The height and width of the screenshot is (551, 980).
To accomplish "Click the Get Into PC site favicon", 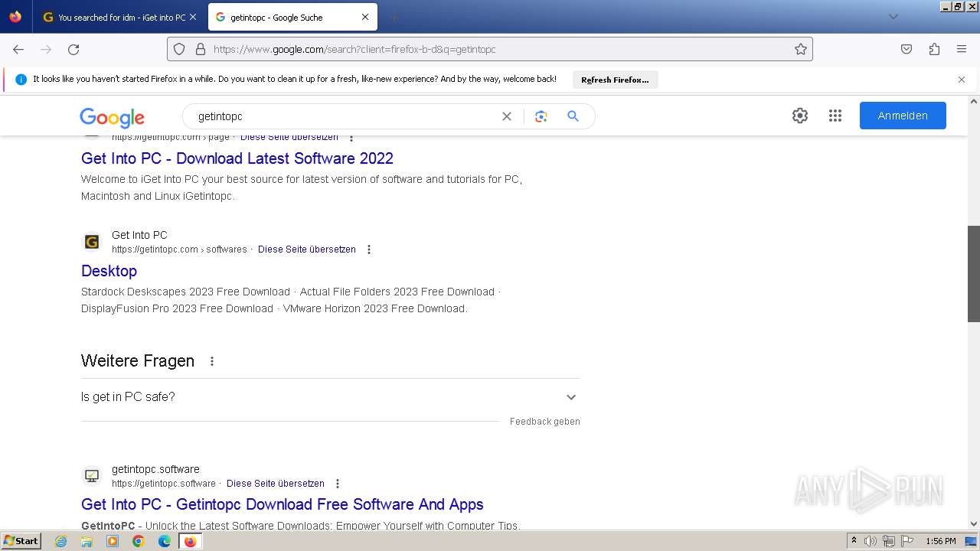I will tap(92, 242).
